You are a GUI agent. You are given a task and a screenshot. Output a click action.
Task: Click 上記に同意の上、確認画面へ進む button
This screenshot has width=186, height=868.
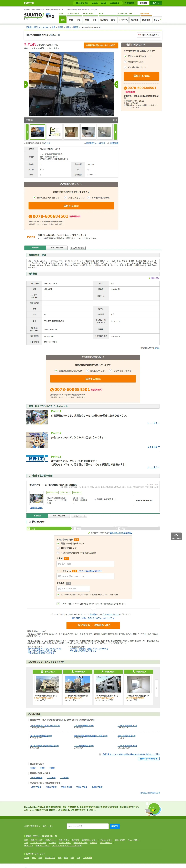93,625
